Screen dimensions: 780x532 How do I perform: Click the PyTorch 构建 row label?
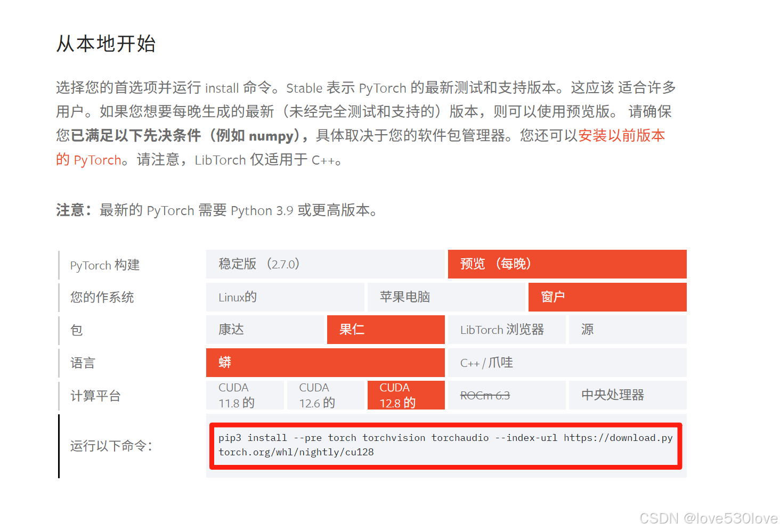tap(105, 265)
